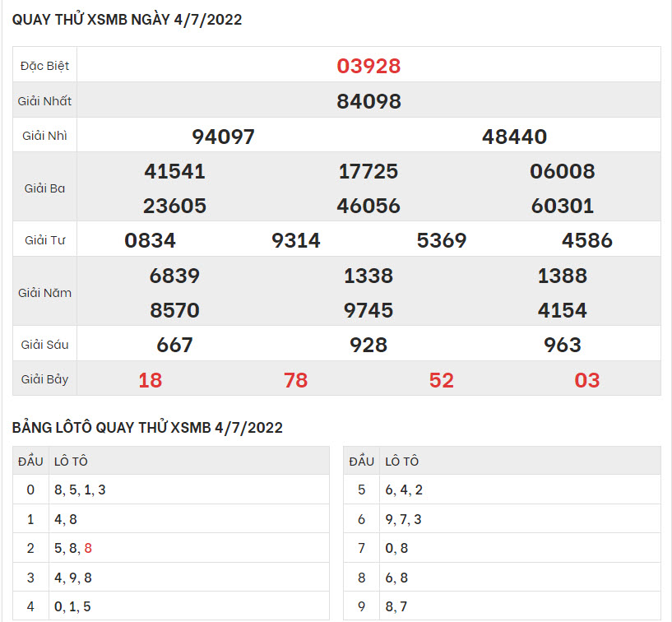The image size is (672, 622).
Task: Click the Giải Nhất row label
Action: coord(45,101)
